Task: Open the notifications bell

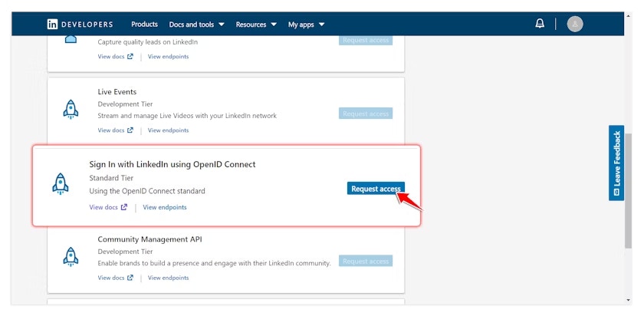Action: coord(540,24)
